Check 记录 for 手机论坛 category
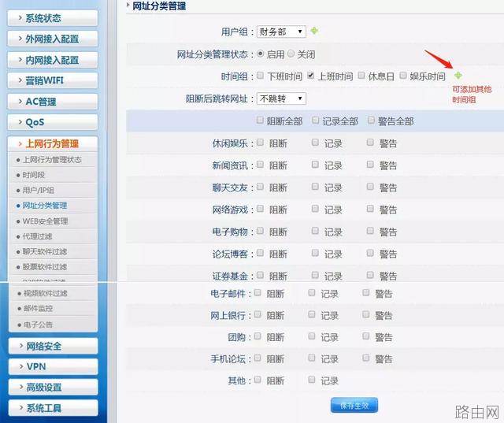The height and width of the screenshot is (423, 504). click(x=312, y=358)
